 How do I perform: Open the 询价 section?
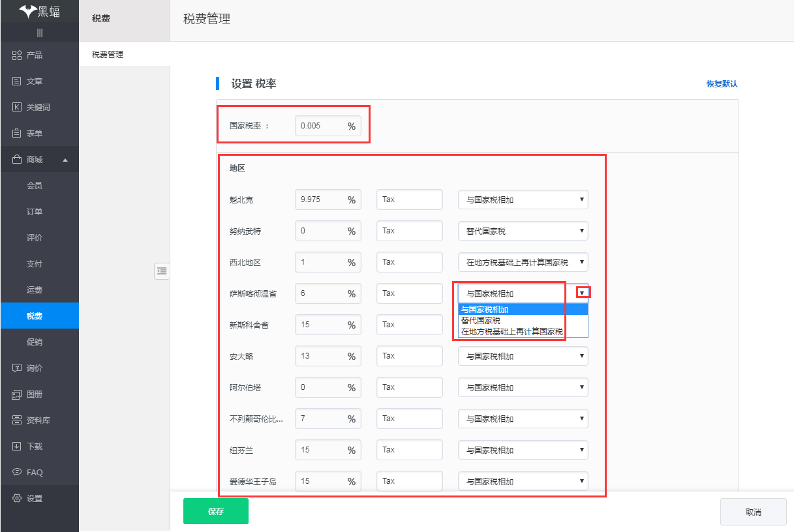click(31, 368)
